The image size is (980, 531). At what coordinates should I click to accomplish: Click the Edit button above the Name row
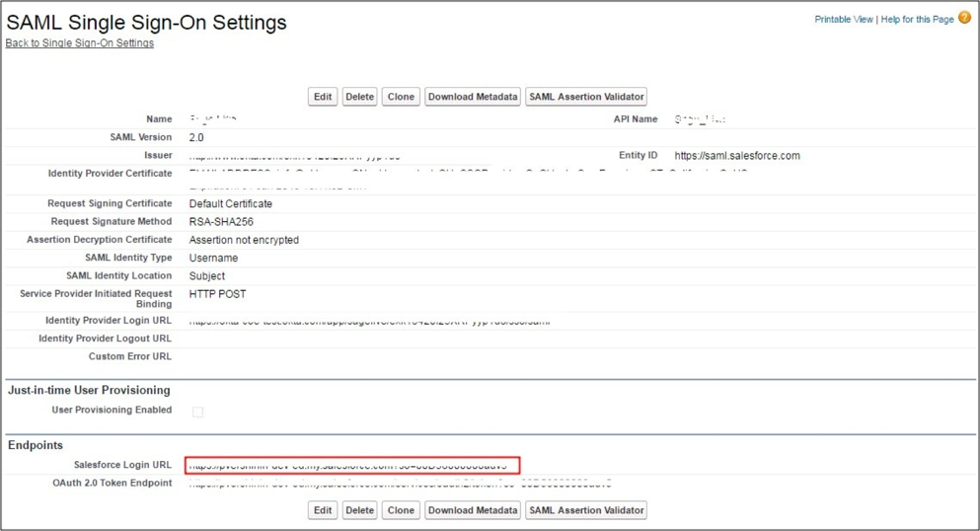(x=323, y=97)
